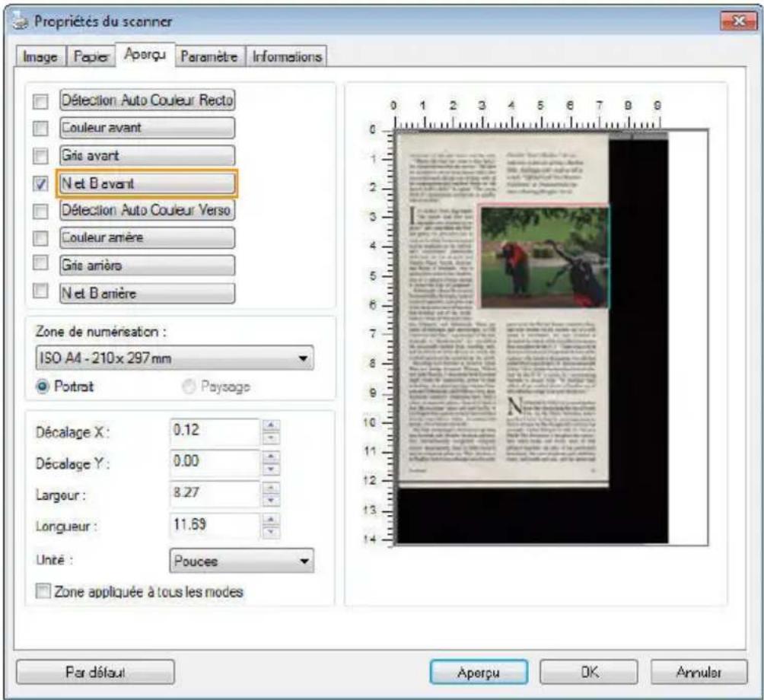Click the Par défaut button
This screenshot has height=700, width=764.
96,673
